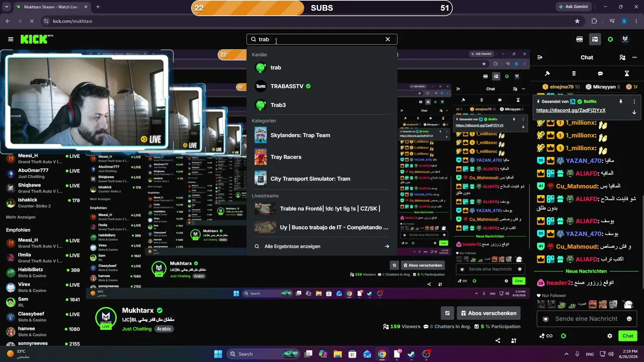The height and width of the screenshot is (362, 644).
Task: Select the Trab3 channel result
Action: 322,105
